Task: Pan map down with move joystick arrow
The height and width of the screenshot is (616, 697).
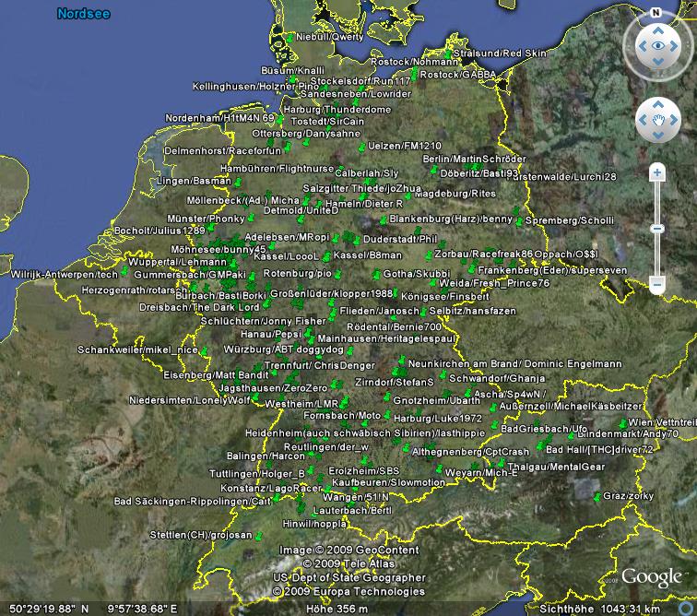Action: coord(657,136)
